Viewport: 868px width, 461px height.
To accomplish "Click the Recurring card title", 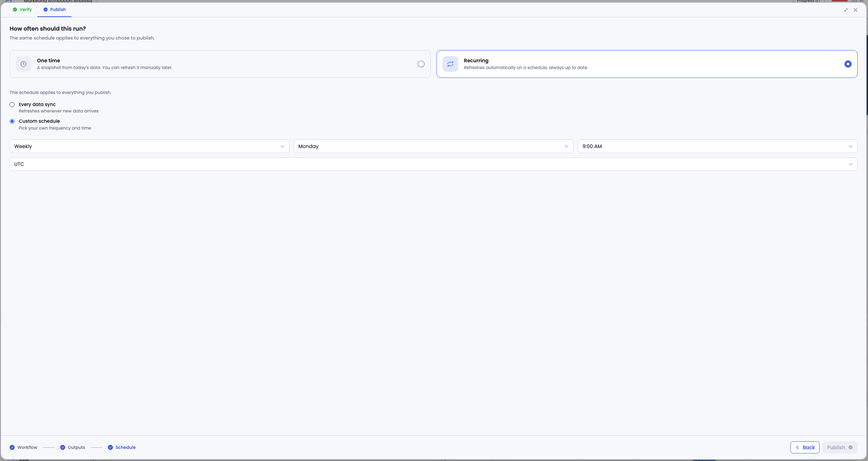I will [x=476, y=61].
